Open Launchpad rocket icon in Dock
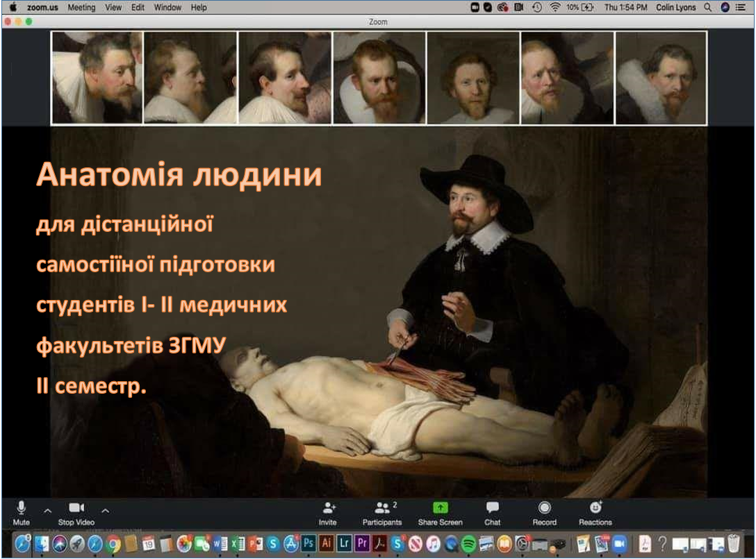This screenshot has width=756, height=559. 77,544
